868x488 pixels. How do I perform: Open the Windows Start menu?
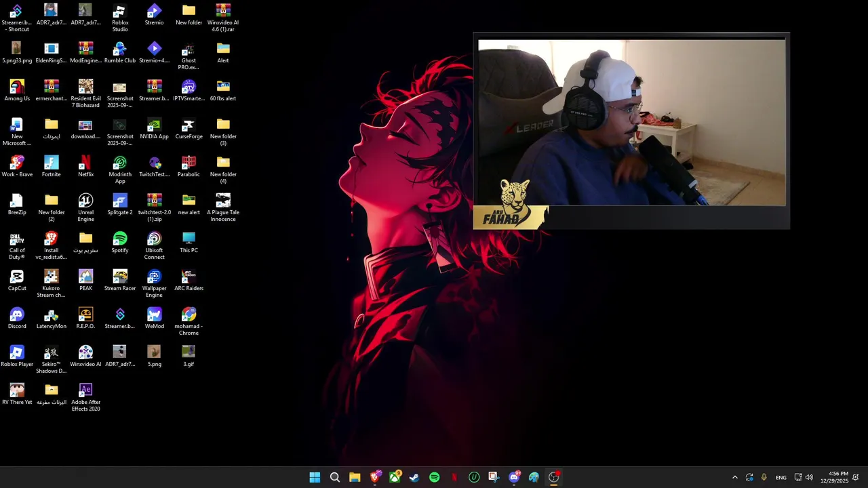315,477
